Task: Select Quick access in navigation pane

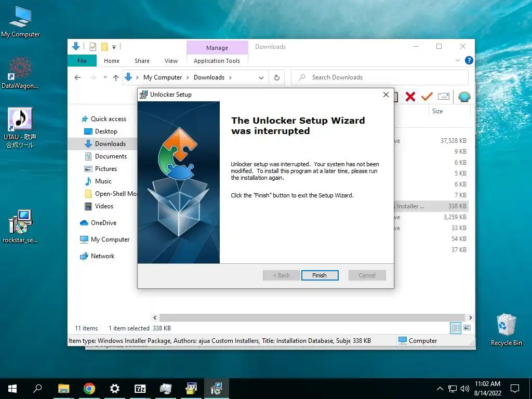Action: click(104, 119)
